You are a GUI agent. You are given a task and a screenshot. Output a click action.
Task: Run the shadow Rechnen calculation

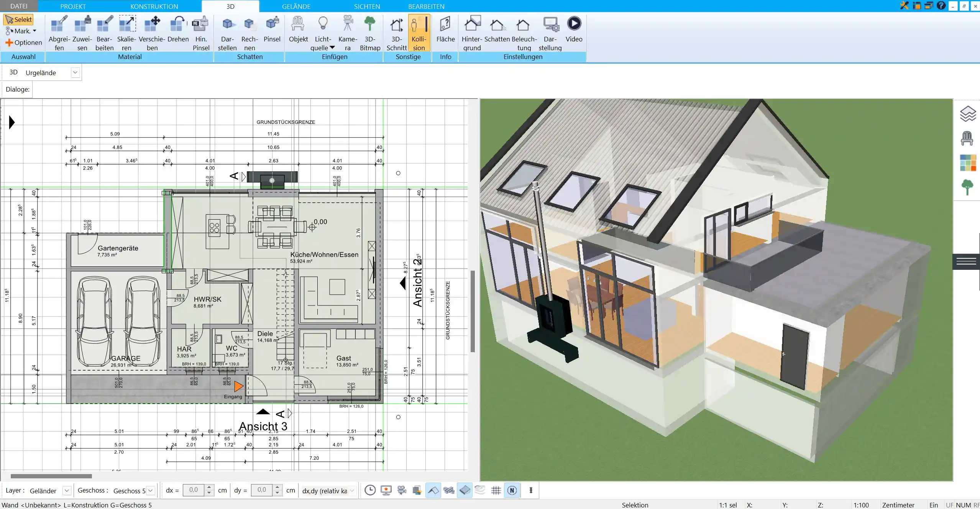(x=250, y=33)
